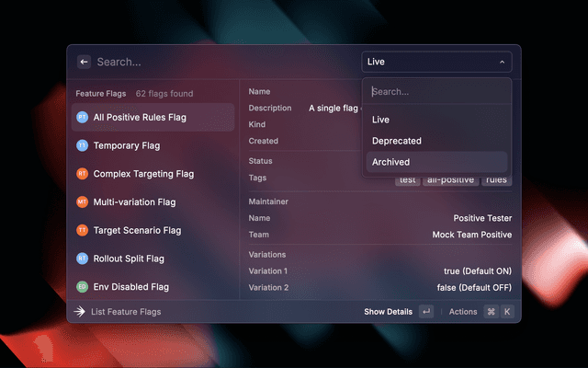The width and height of the screenshot is (588, 368).
Task: Click the T1 avatar icon for Temporary Flag
Action: pos(82,145)
